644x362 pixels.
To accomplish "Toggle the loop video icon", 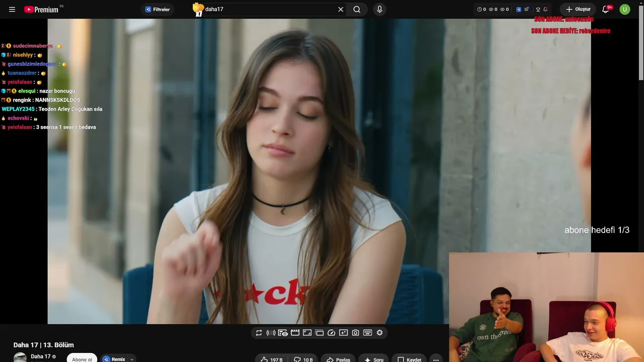I will click(x=259, y=333).
